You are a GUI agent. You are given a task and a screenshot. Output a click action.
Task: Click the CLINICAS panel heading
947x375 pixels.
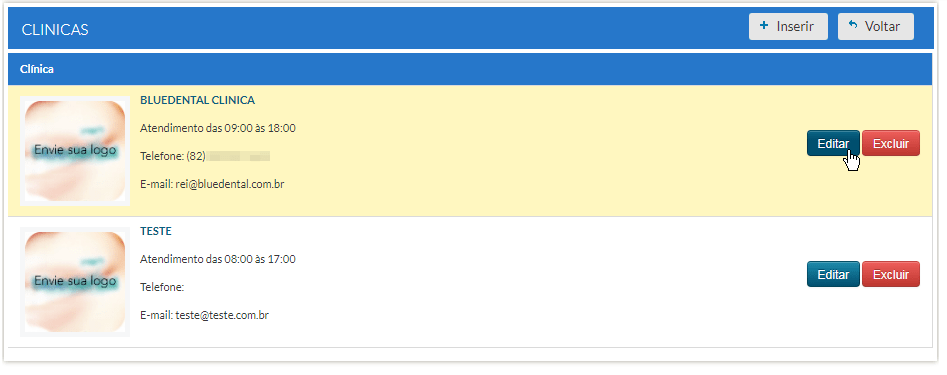click(55, 29)
